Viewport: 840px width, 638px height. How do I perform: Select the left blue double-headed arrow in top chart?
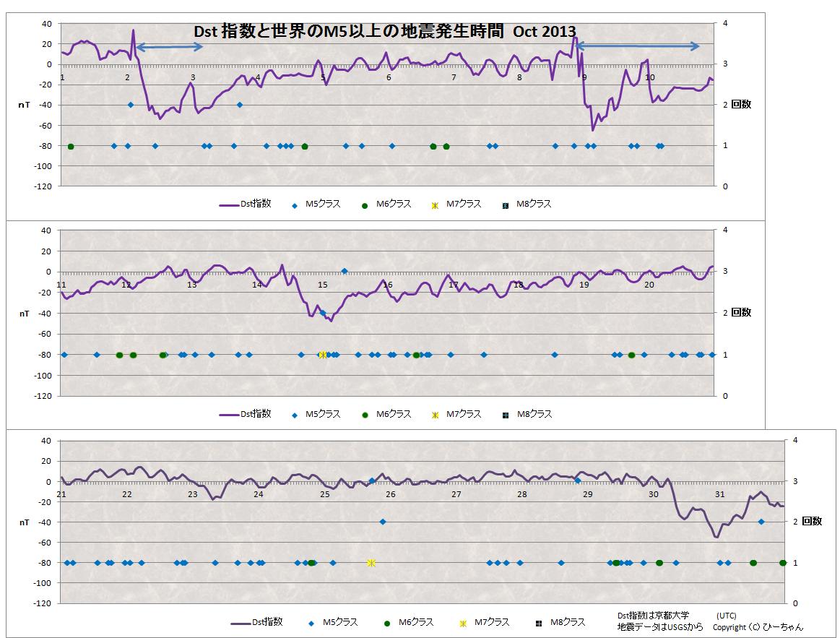170,47
